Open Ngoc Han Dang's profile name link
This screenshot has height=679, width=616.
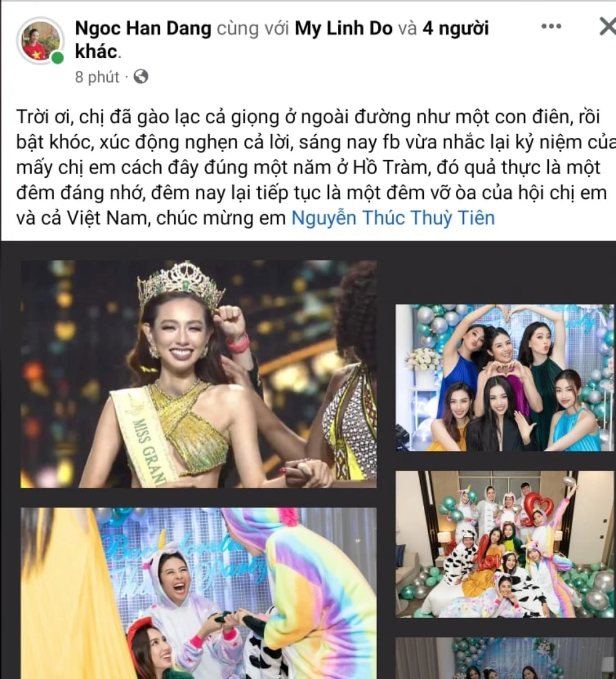tap(143, 28)
